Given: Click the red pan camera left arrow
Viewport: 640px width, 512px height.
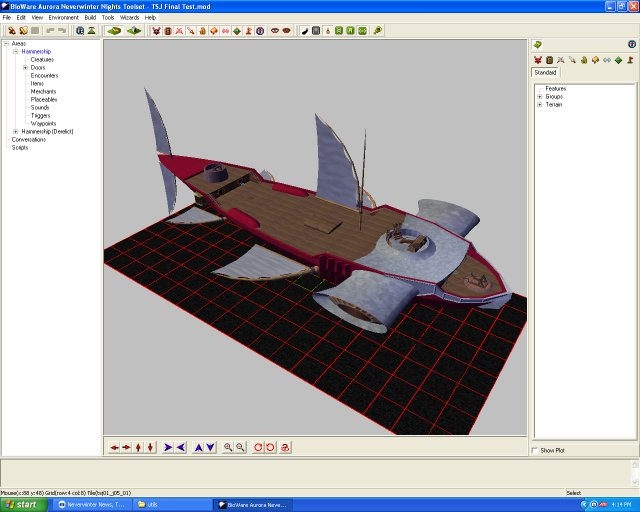Looking at the screenshot, I should (114, 447).
